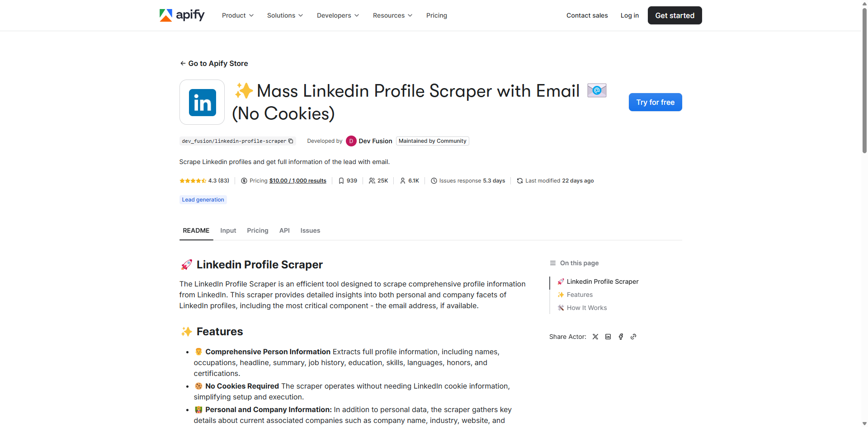This screenshot has height=427, width=868.
Task: Go back to Apify Store
Action: [x=214, y=63]
